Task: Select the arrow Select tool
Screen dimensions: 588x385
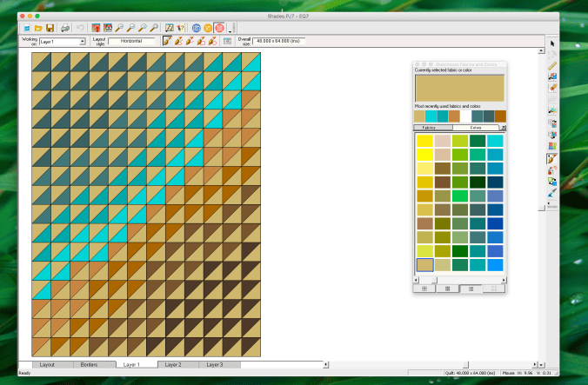Action: click(552, 43)
